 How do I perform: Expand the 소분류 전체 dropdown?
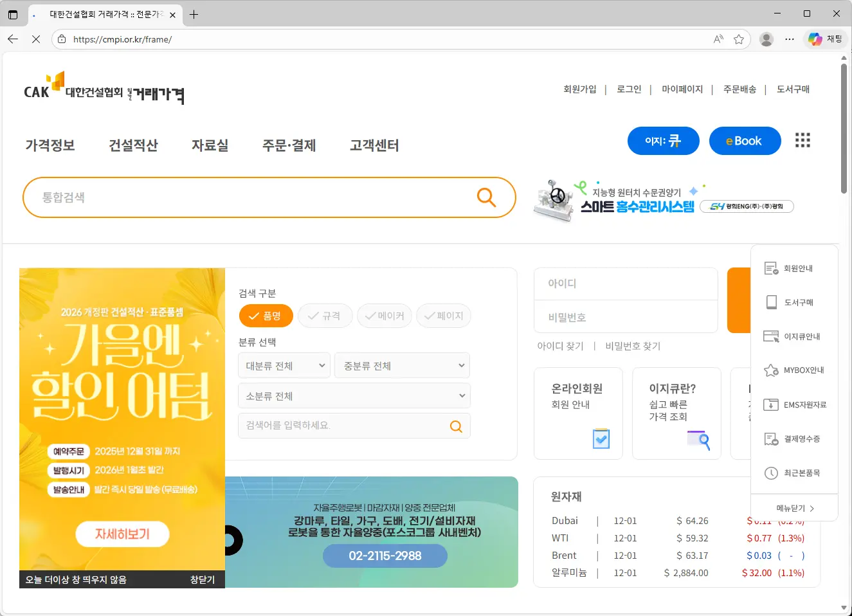(x=354, y=395)
